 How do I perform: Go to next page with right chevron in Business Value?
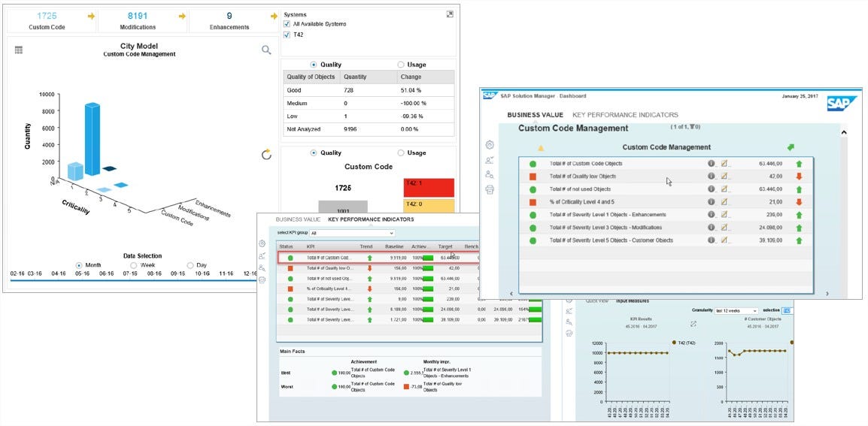click(x=827, y=294)
